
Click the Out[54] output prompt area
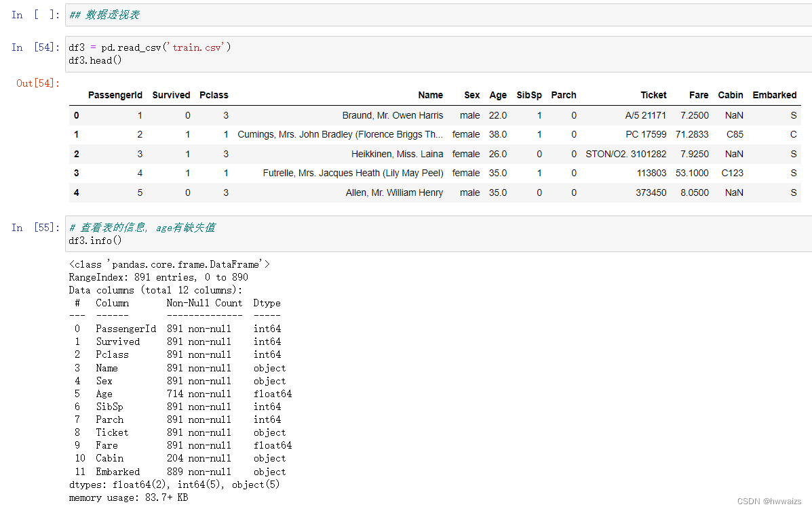pos(38,83)
